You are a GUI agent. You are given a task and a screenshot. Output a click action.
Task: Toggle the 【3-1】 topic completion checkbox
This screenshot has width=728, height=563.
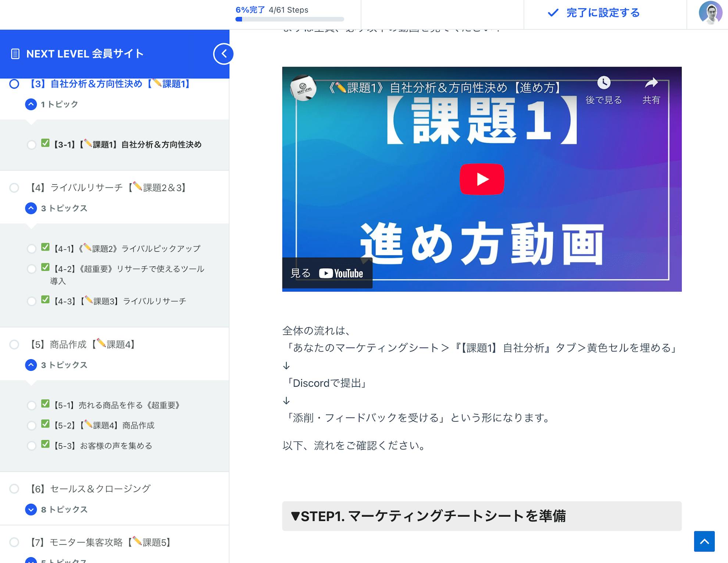(45, 143)
